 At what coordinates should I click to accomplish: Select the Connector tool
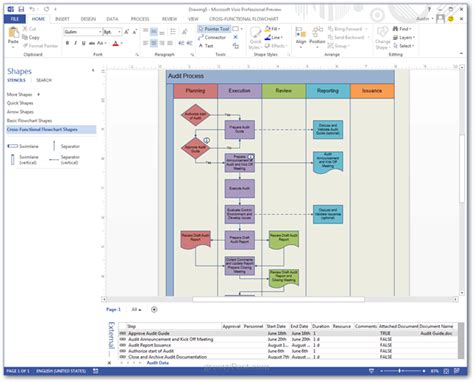coord(212,37)
